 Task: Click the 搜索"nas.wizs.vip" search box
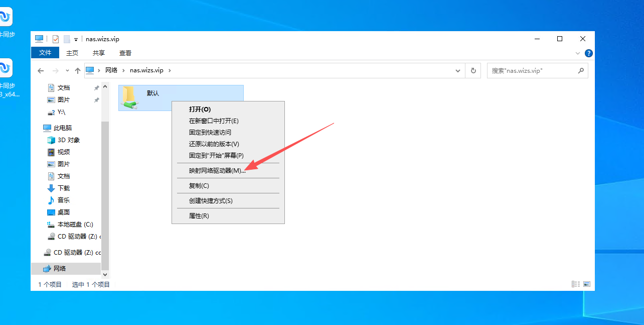532,71
